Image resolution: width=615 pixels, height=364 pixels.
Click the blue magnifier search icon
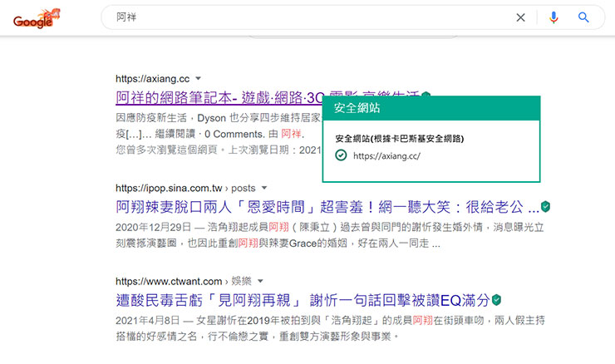pyautogui.click(x=583, y=17)
